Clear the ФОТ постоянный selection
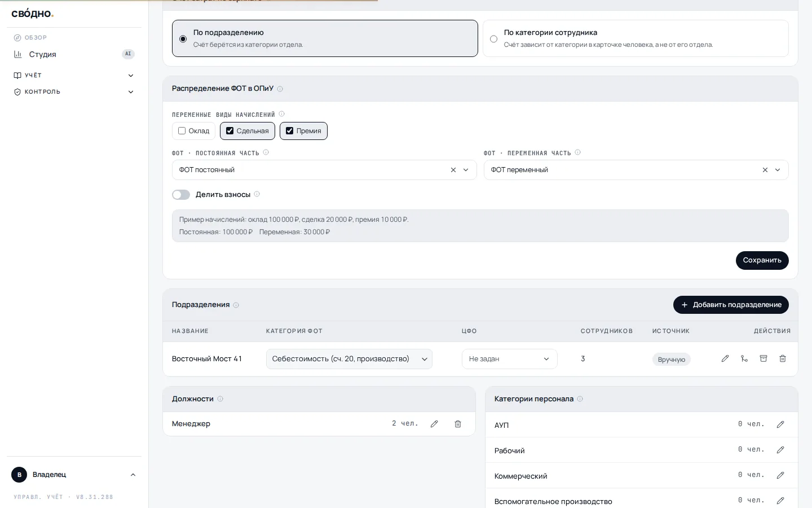 (453, 170)
